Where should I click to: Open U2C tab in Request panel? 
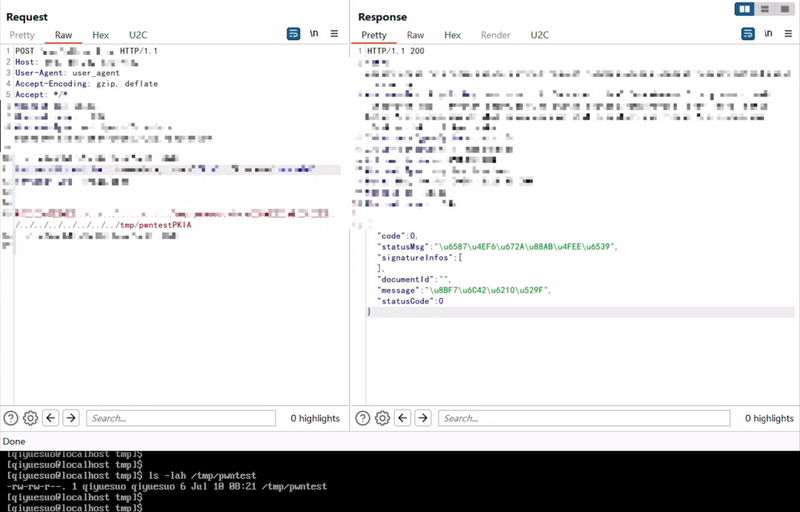click(x=138, y=35)
